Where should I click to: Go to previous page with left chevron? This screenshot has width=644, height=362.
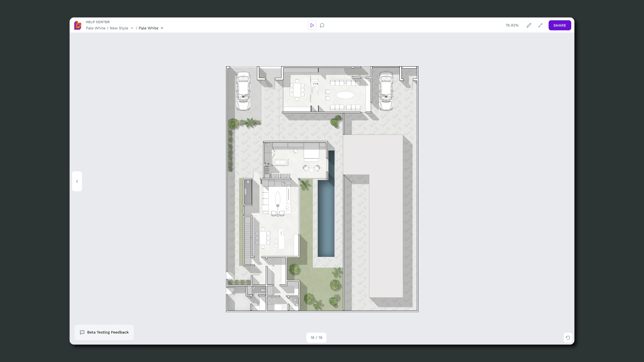tap(77, 181)
